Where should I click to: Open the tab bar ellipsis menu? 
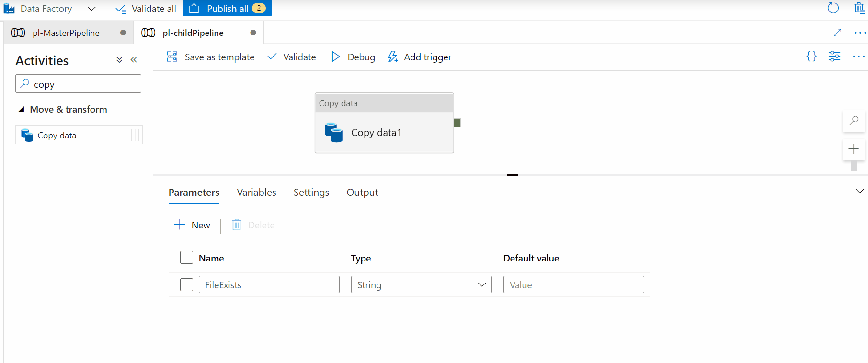[x=860, y=33]
